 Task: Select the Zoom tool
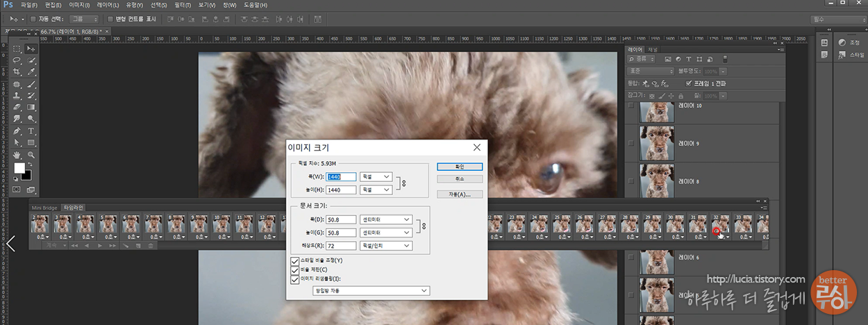click(x=31, y=154)
